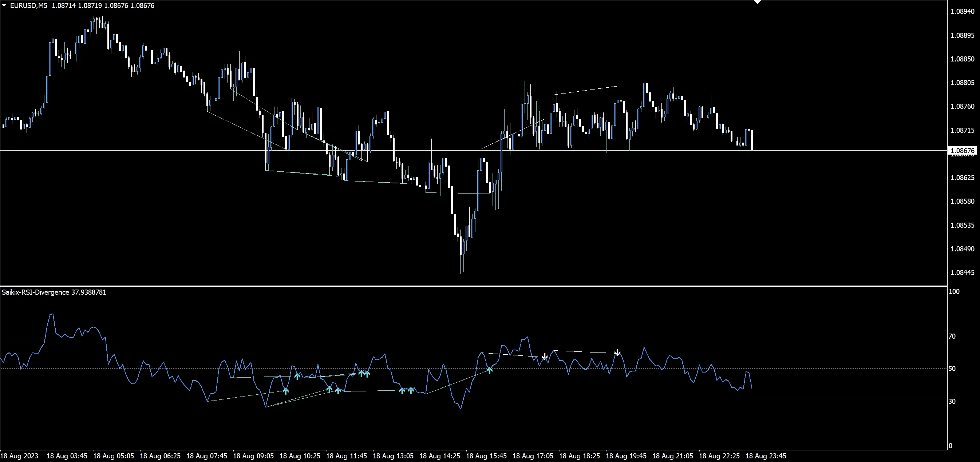Click the 50 level label on RSI scale
980x462 pixels.
(x=952, y=369)
